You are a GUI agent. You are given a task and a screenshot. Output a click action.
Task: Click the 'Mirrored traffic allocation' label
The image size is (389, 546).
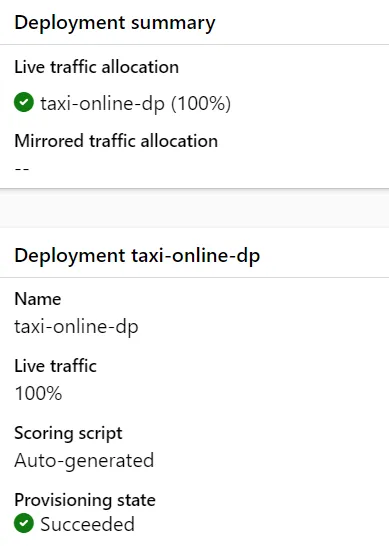coord(116,141)
